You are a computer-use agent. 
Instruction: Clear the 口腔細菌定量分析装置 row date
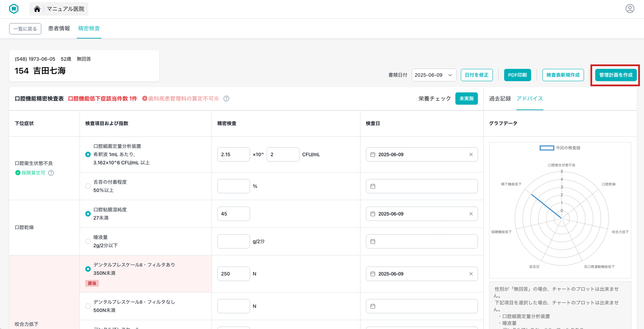click(x=471, y=155)
